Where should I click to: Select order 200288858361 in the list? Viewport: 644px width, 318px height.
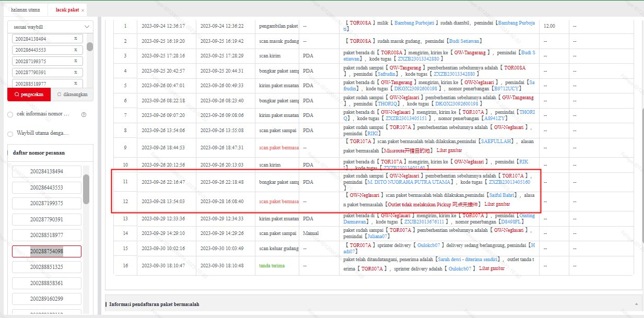46,283
